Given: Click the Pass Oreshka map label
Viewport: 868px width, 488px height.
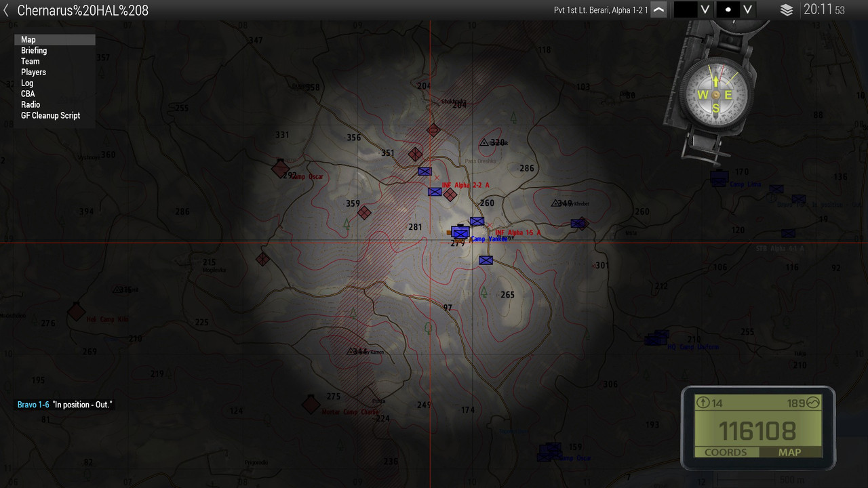Looking at the screenshot, I should coord(481,161).
